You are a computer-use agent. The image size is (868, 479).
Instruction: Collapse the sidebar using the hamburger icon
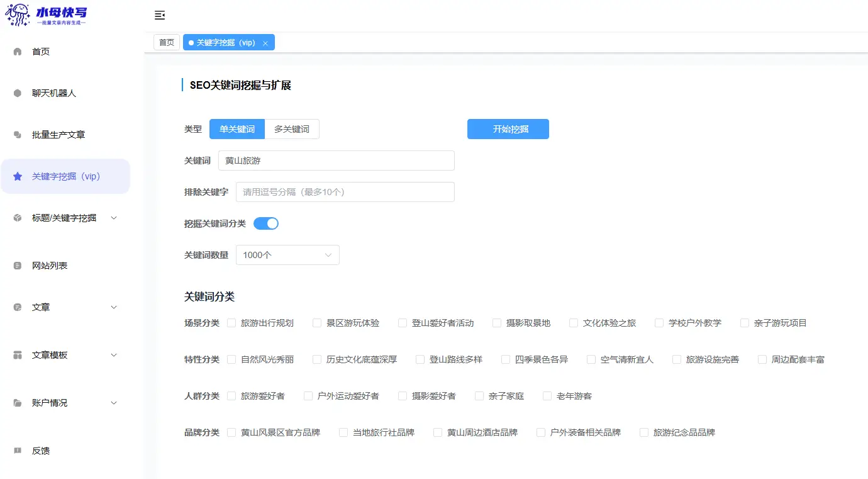(x=160, y=15)
